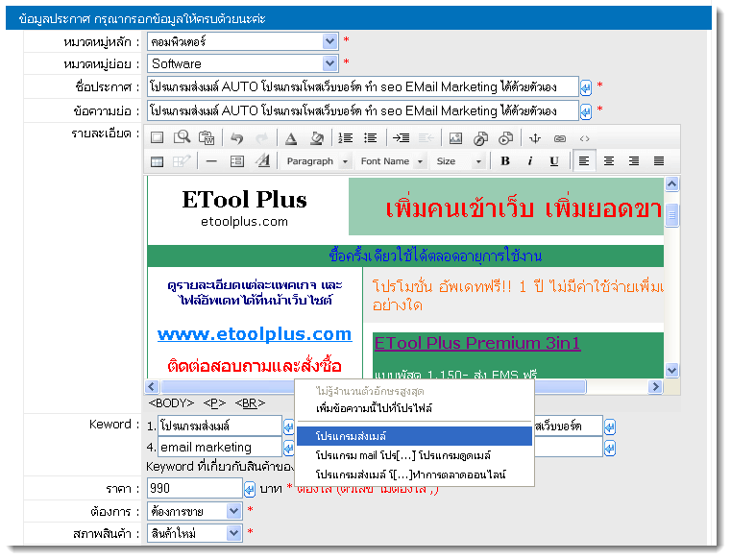This screenshot has width=731, height=560.
Task: Open the Paragraph style dropdown
Action: coord(317,161)
